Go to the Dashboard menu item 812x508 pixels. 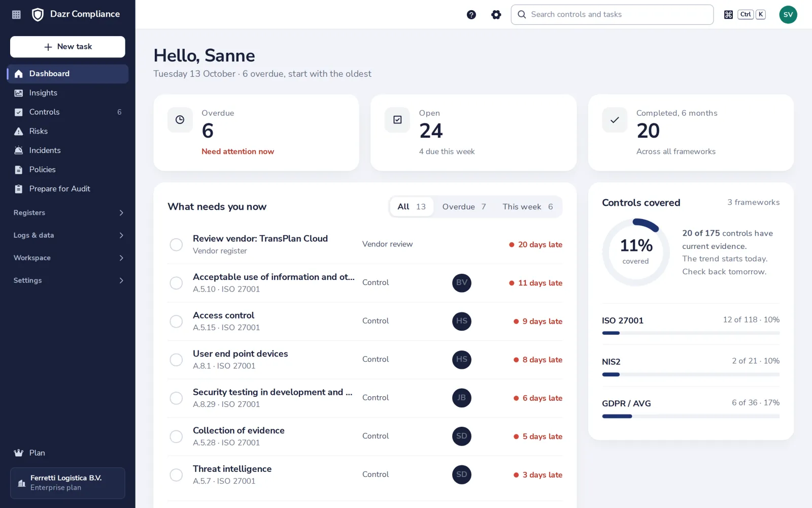[68, 74]
